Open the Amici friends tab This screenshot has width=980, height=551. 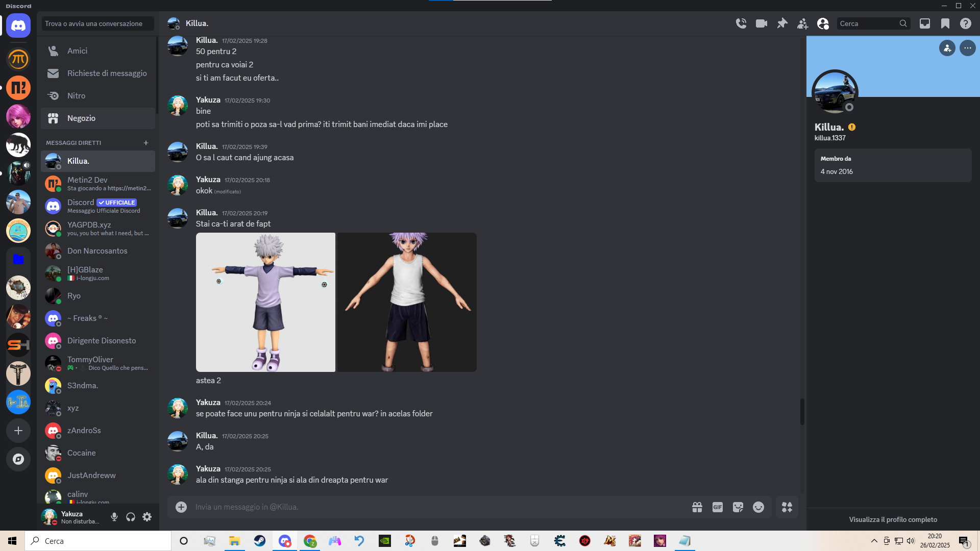tap(98, 51)
